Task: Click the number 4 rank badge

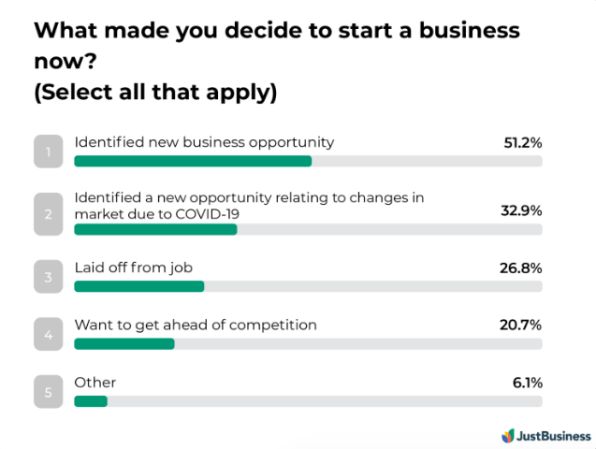Action: tap(48, 334)
